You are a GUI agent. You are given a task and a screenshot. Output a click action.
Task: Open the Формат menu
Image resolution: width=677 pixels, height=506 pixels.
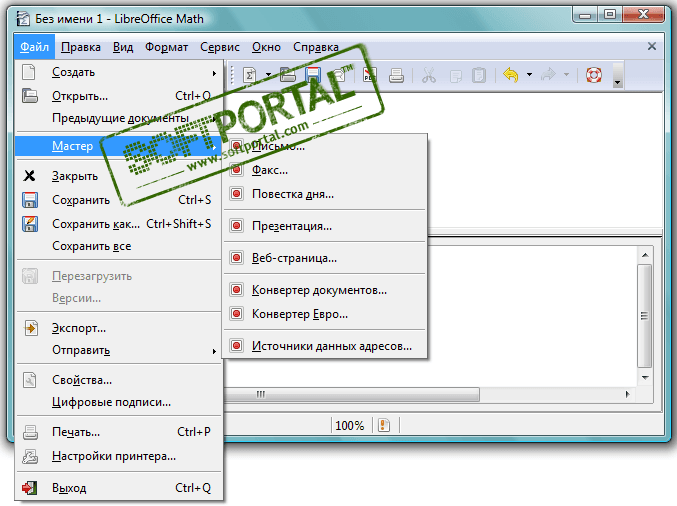166,47
